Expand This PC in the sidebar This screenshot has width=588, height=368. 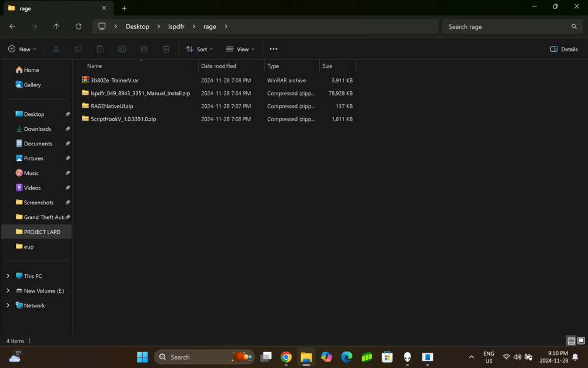[7, 276]
